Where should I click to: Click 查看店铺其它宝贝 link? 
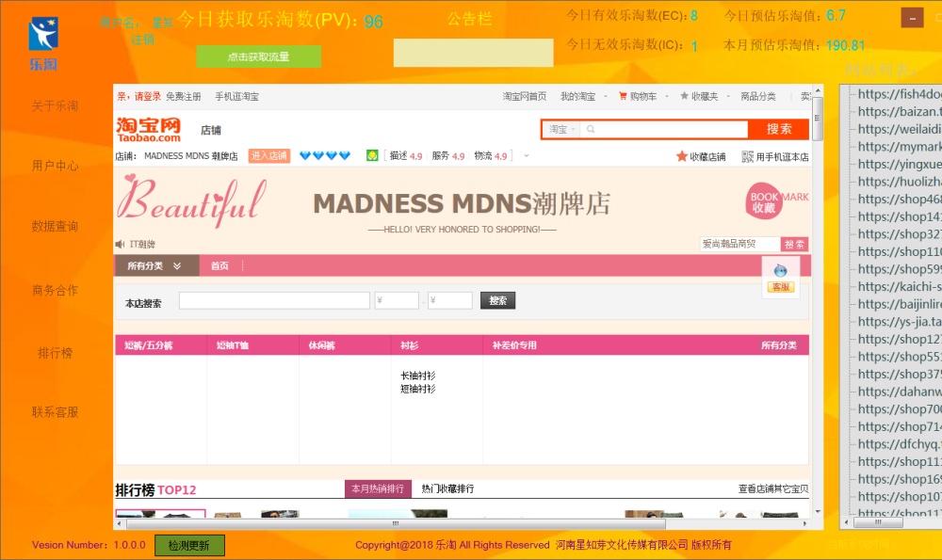[773, 489]
